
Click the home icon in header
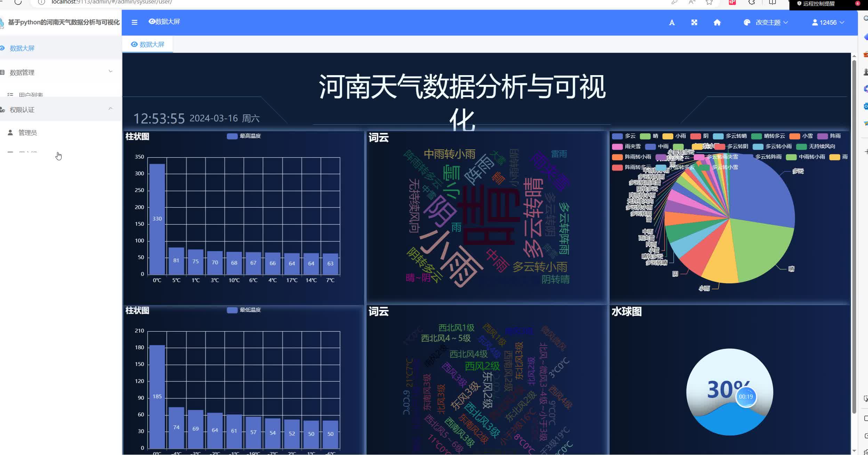[717, 23]
